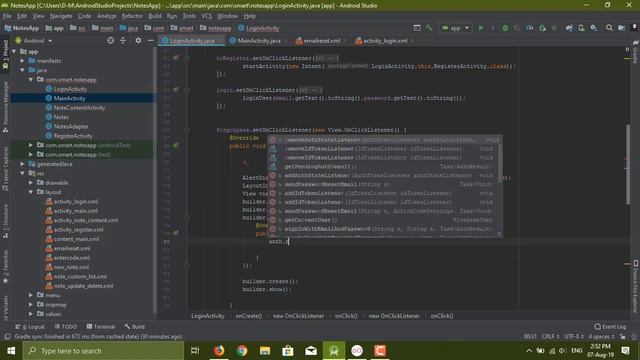Toggle the Gradle tool window on the right
640x360 pixels.
tap(636, 52)
